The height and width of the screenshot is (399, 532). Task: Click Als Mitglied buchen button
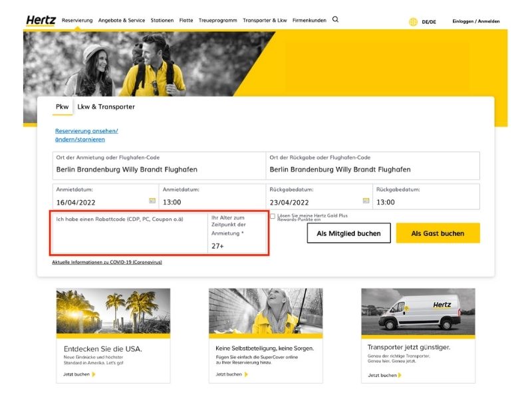coord(348,233)
